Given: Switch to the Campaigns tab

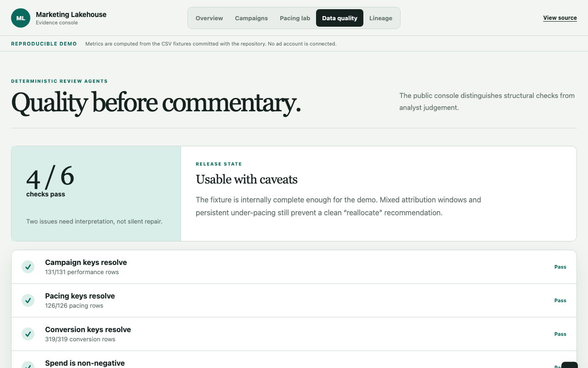Looking at the screenshot, I should 251,18.
